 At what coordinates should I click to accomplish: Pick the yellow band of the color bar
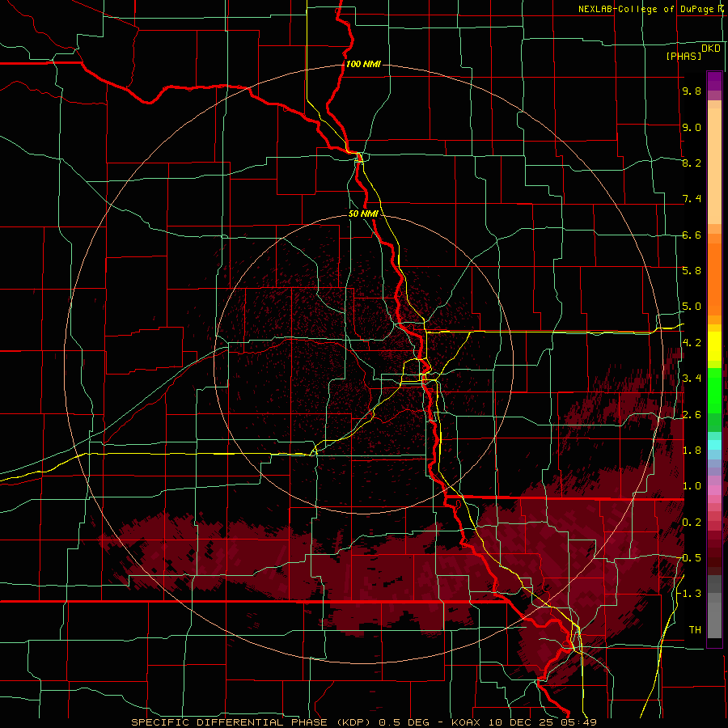(x=714, y=346)
